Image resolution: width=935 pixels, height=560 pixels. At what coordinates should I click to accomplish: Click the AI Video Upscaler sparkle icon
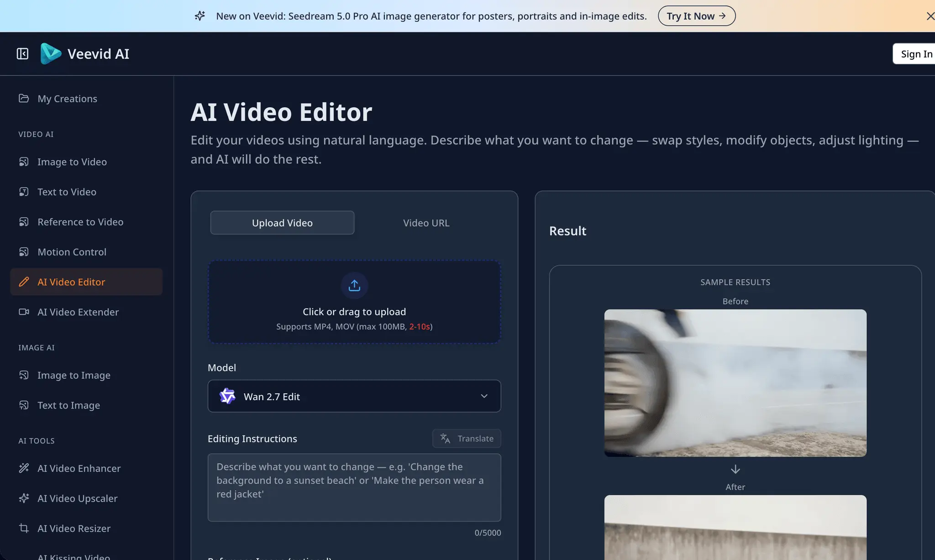coord(24,498)
